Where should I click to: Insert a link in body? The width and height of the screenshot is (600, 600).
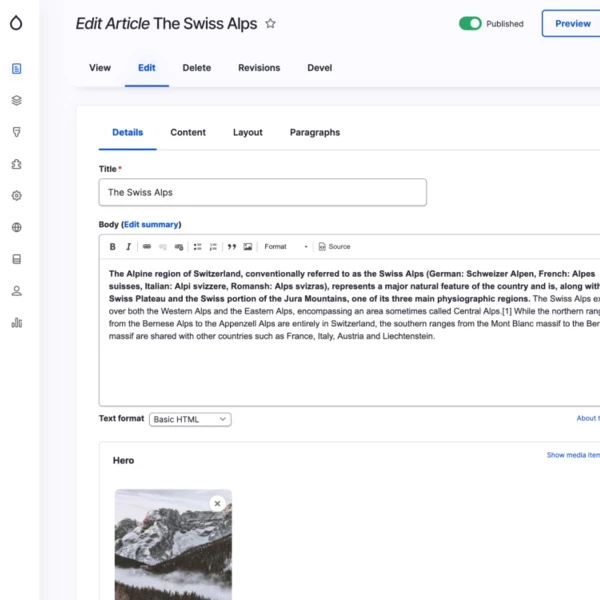click(x=147, y=247)
